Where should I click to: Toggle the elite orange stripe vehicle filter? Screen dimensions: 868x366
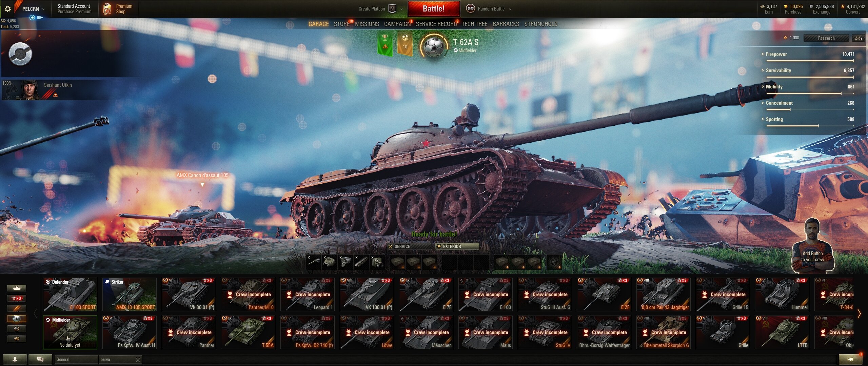pos(17,308)
